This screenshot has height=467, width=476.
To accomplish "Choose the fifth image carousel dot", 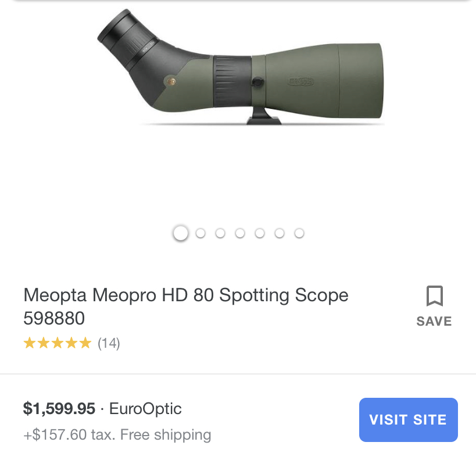I will (x=260, y=233).
